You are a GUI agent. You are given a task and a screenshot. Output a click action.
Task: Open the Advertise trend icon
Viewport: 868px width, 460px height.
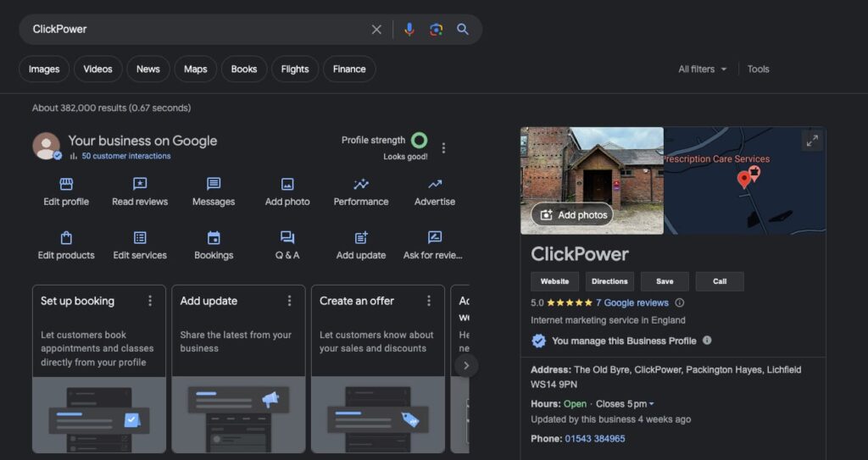pos(435,184)
